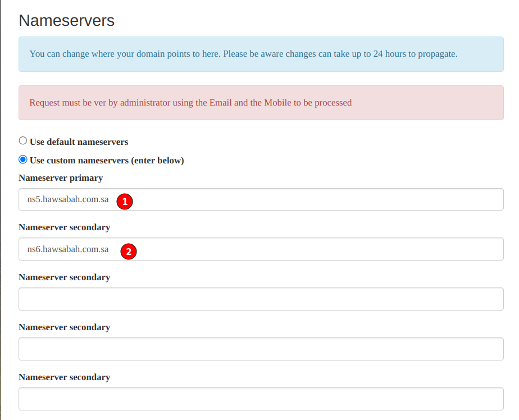The width and height of the screenshot is (519, 420).
Task: Click the "Use custom nameservers (enter below)" label
Action: (x=107, y=161)
